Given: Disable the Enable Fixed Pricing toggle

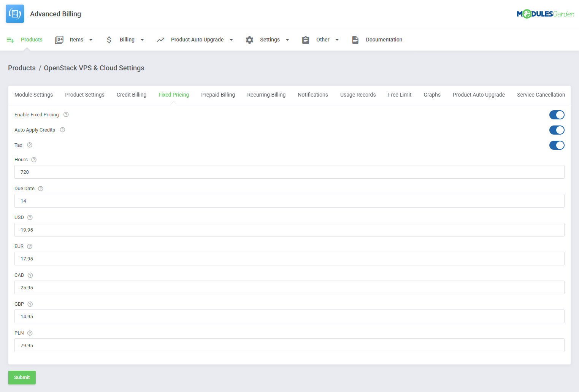Looking at the screenshot, I should click(x=557, y=114).
